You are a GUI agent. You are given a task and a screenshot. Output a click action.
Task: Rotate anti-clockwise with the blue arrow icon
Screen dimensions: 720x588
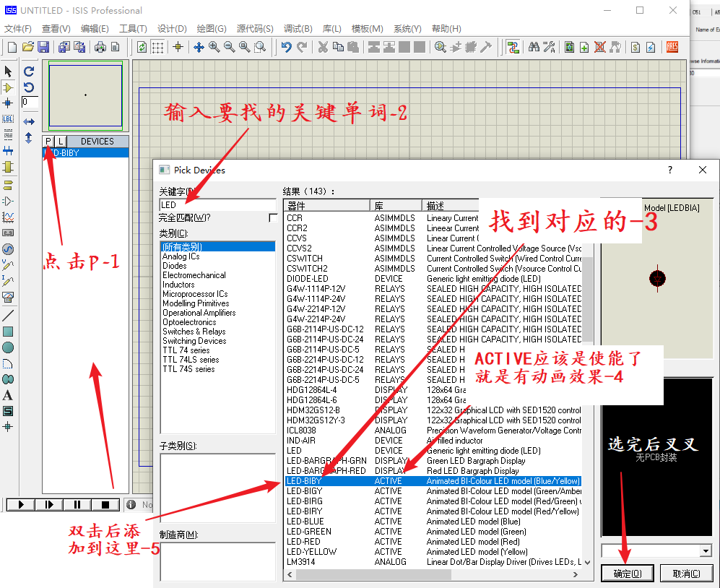pyautogui.click(x=29, y=87)
